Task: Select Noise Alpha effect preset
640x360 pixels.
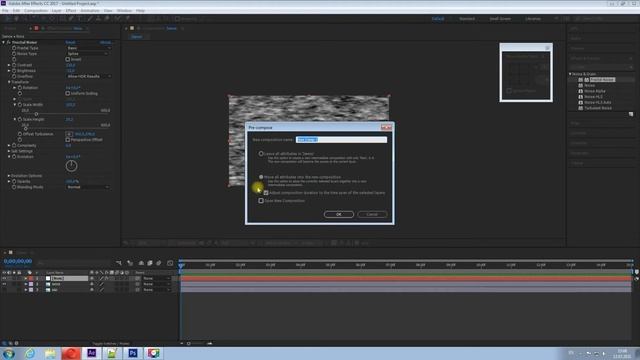Action: pos(595,91)
